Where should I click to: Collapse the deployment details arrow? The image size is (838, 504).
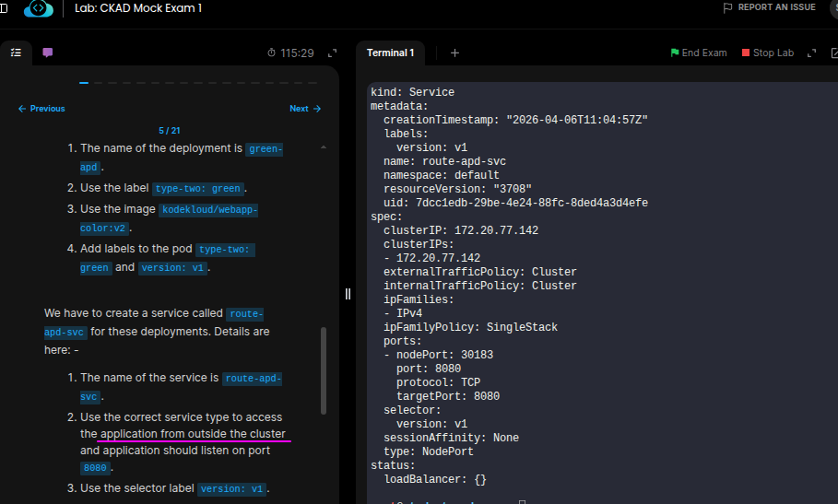[323, 147]
